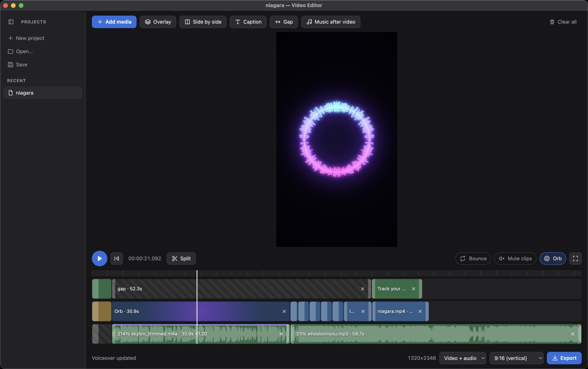588x369 pixels.
Task: Save the current project
Action: (x=18, y=65)
